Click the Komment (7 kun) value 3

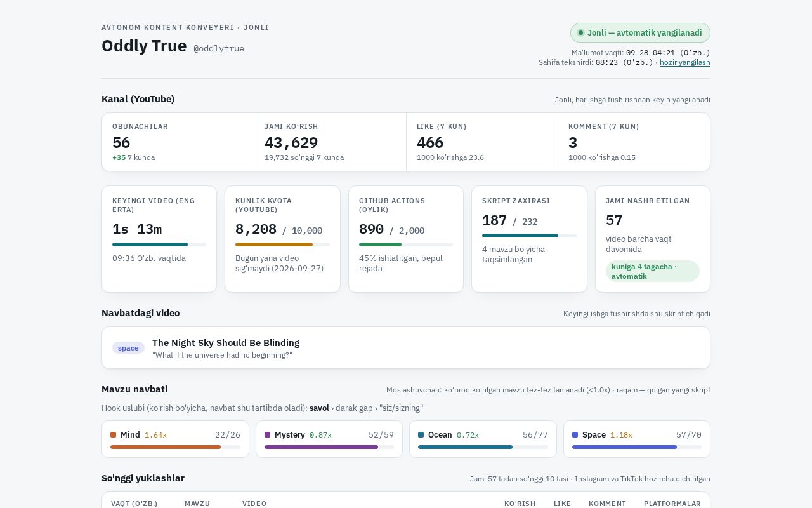(x=573, y=143)
